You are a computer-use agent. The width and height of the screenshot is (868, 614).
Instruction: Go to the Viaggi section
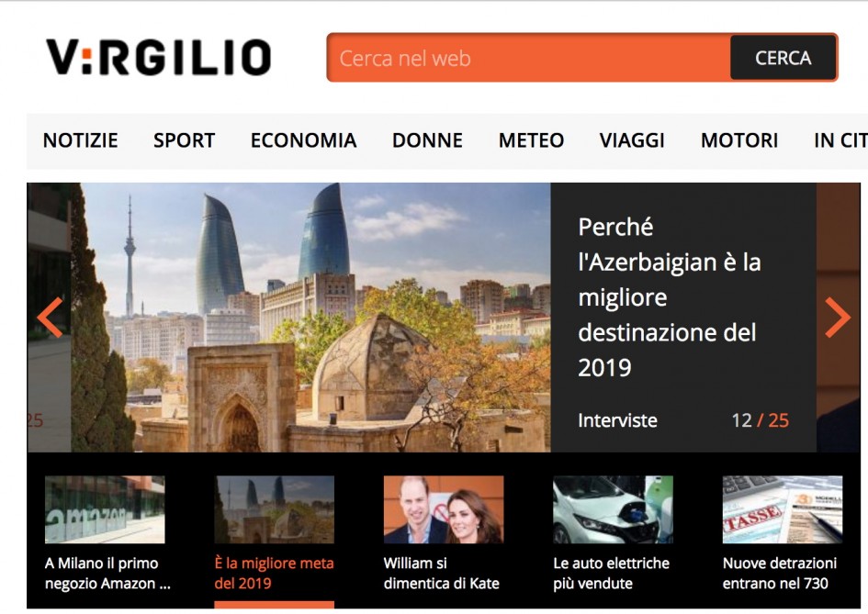632,140
